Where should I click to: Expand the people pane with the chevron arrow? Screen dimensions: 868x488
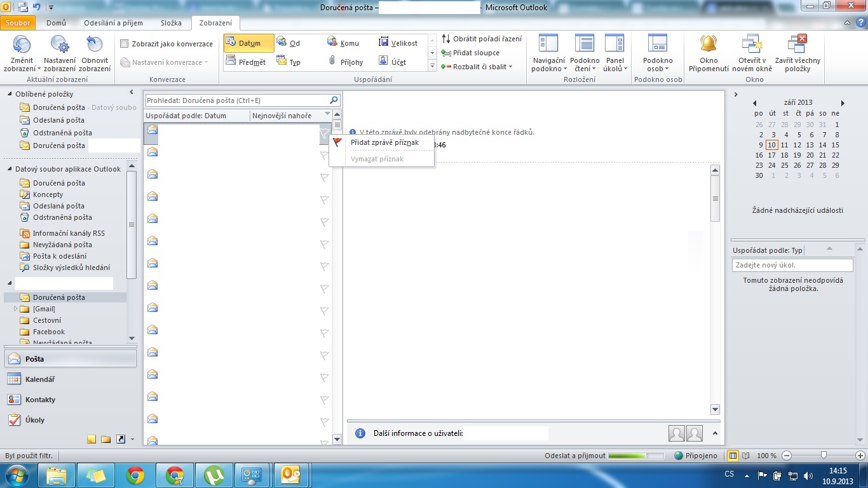[714, 433]
